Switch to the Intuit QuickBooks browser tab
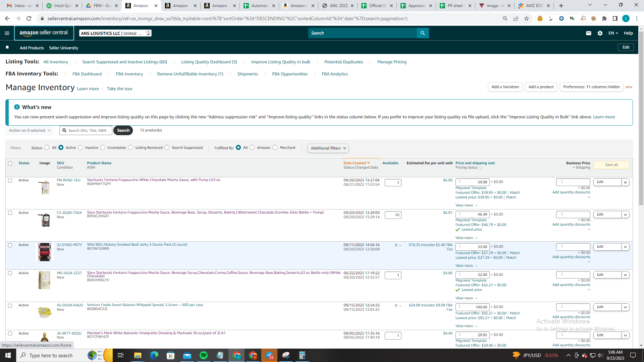The height and width of the screenshot is (362, 644). click(x=63, y=6)
